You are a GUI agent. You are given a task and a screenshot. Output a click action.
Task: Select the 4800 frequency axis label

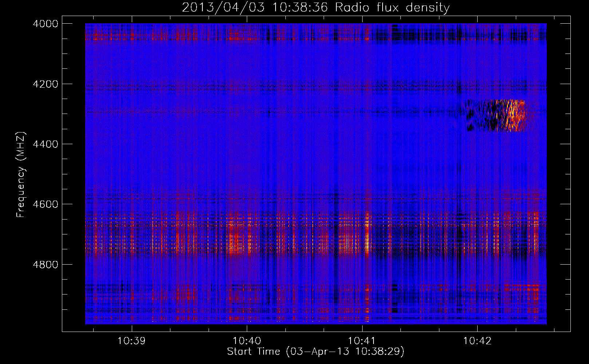pyautogui.click(x=46, y=264)
